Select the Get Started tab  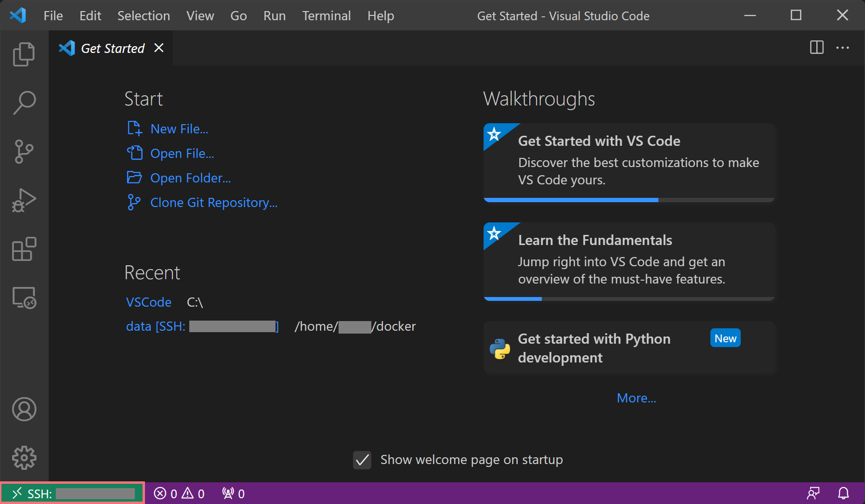click(111, 48)
